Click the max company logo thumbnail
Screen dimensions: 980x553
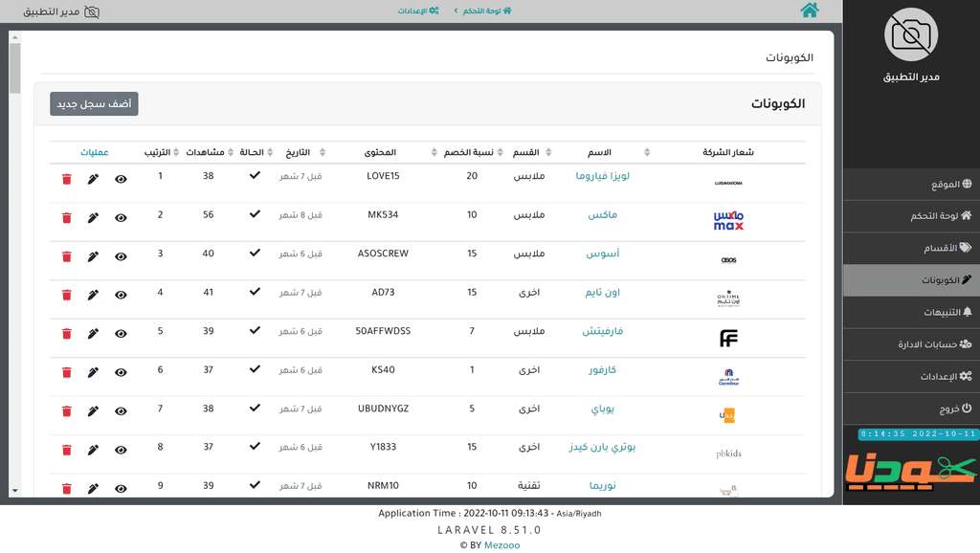(728, 221)
